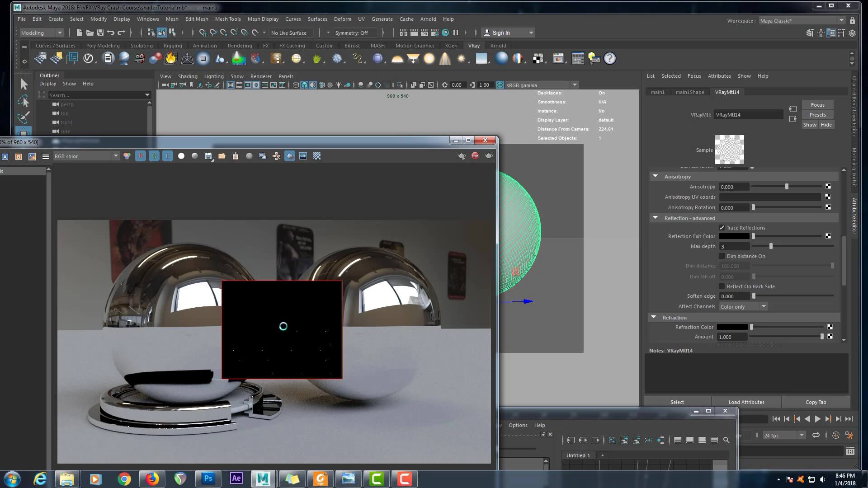Click the save image icon in frame buffer
The height and width of the screenshot is (488, 868).
click(208, 156)
